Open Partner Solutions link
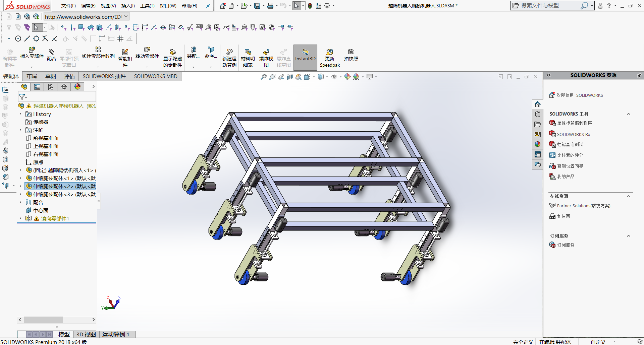 (583, 206)
